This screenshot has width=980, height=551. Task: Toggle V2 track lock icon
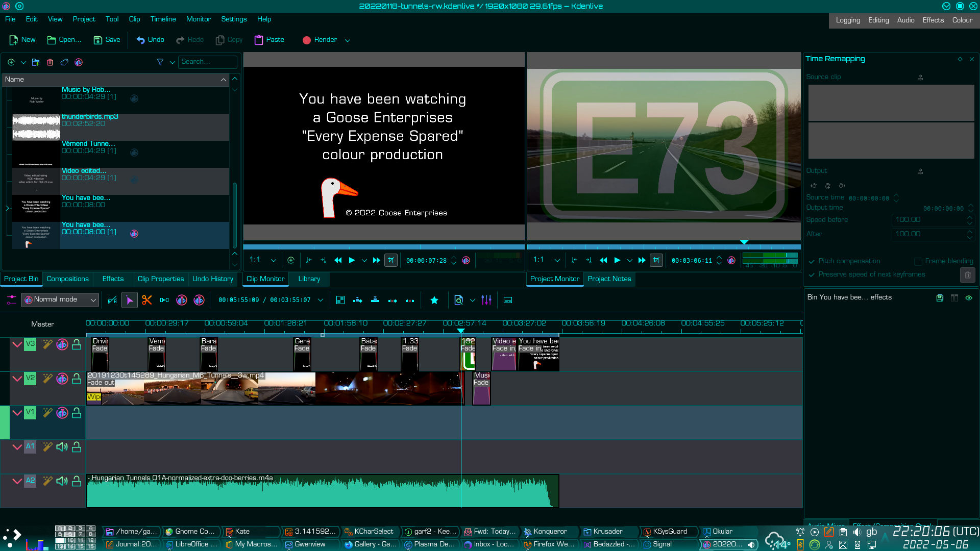click(77, 378)
